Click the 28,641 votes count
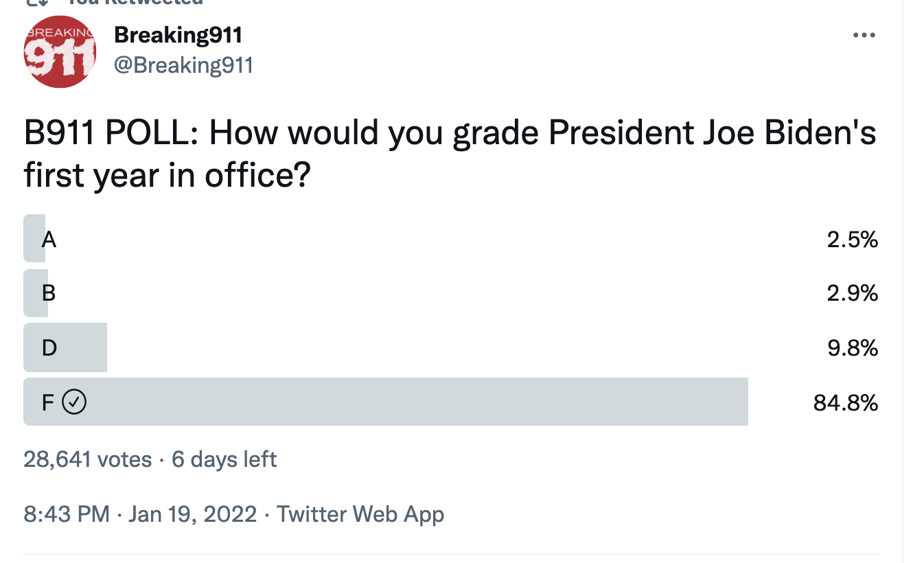Viewport: 924px width, 563px height. point(88,459)
